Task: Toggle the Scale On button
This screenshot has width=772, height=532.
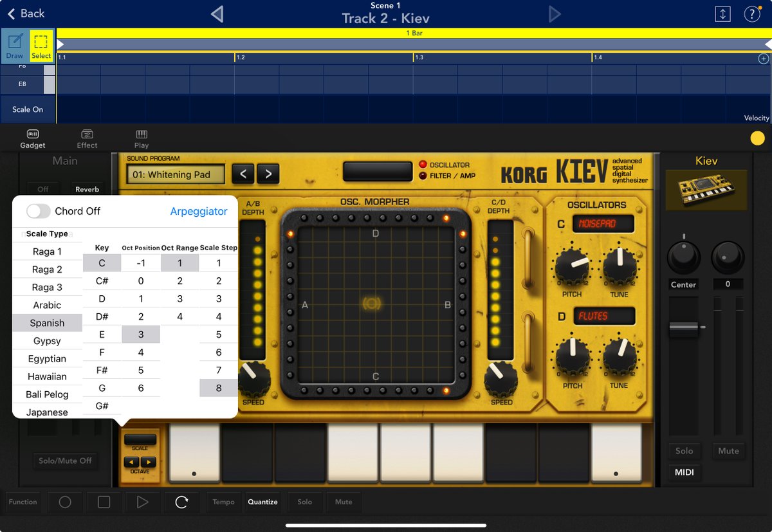Action: (28, 109)
